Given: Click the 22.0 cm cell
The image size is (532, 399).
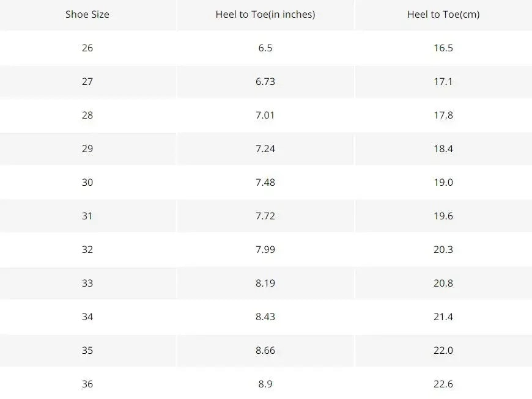Looking at the screenshot, I should 443,350.
